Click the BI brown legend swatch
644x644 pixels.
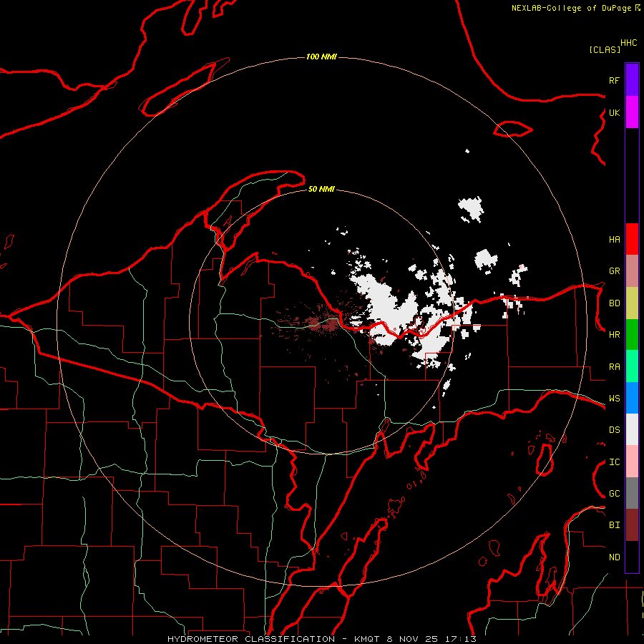632,525
